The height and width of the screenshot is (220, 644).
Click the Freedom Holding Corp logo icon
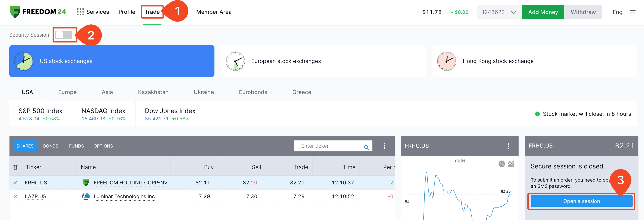86,182
